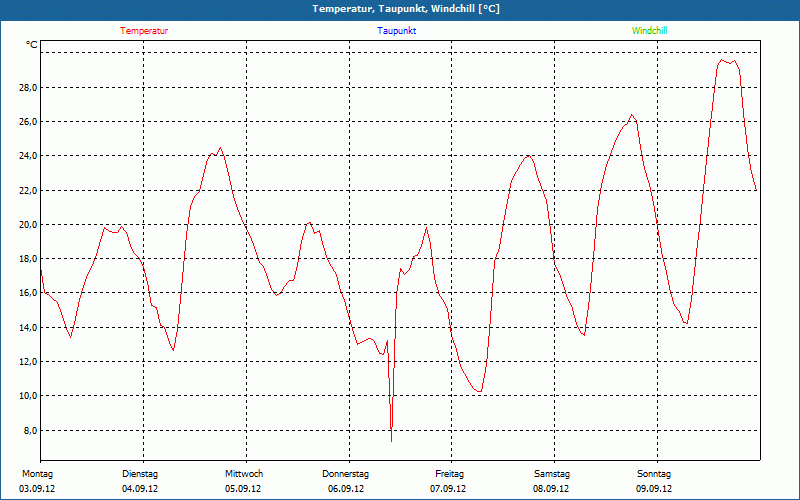Click the date 03.09.12

pyautogui.click(x=37, y=489)
